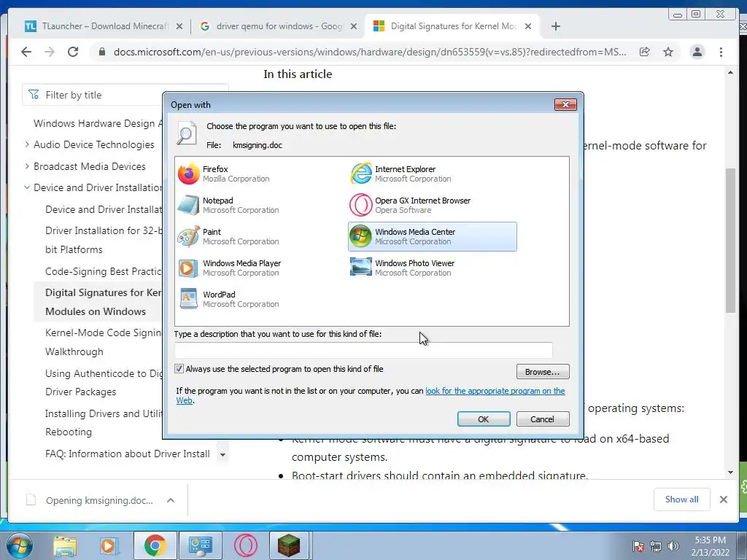Image resolution: width=747 pixels, height=560 pixels.
Task: Open Kernel-Mode Code Signing Walkthrough
Action: [x=104, y=342]
